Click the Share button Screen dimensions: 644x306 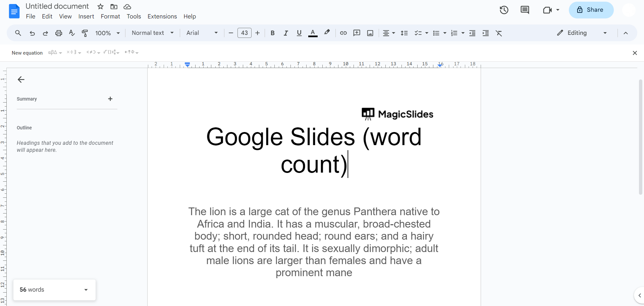point(591,10)
